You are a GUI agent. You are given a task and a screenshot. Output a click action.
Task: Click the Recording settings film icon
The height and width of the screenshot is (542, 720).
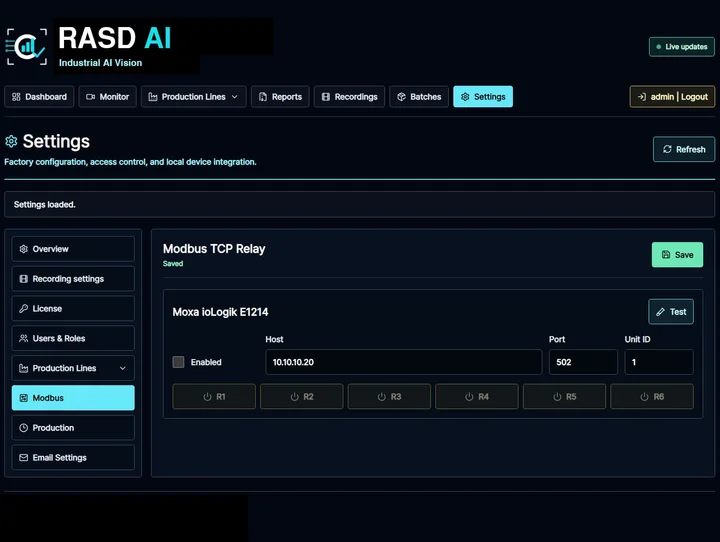(23, 279)
